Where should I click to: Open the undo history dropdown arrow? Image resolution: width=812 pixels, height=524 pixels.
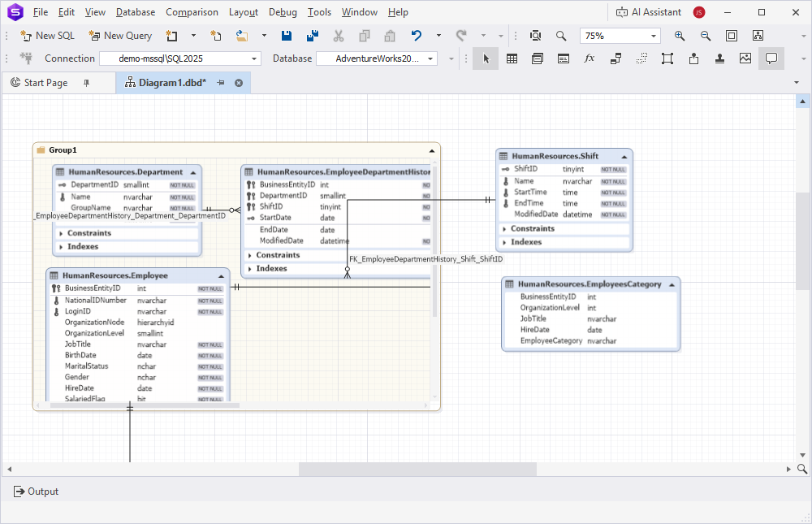438,36
